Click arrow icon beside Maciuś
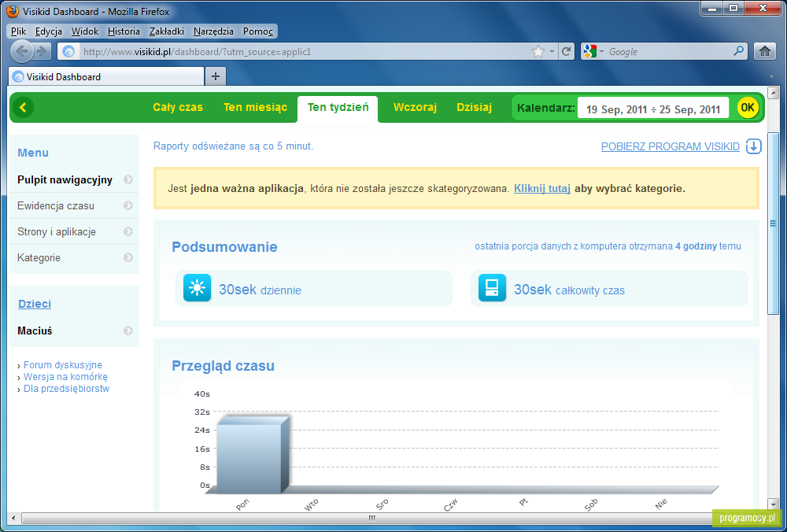The height and width of the screenshot is (532, 787). (128, 331)
